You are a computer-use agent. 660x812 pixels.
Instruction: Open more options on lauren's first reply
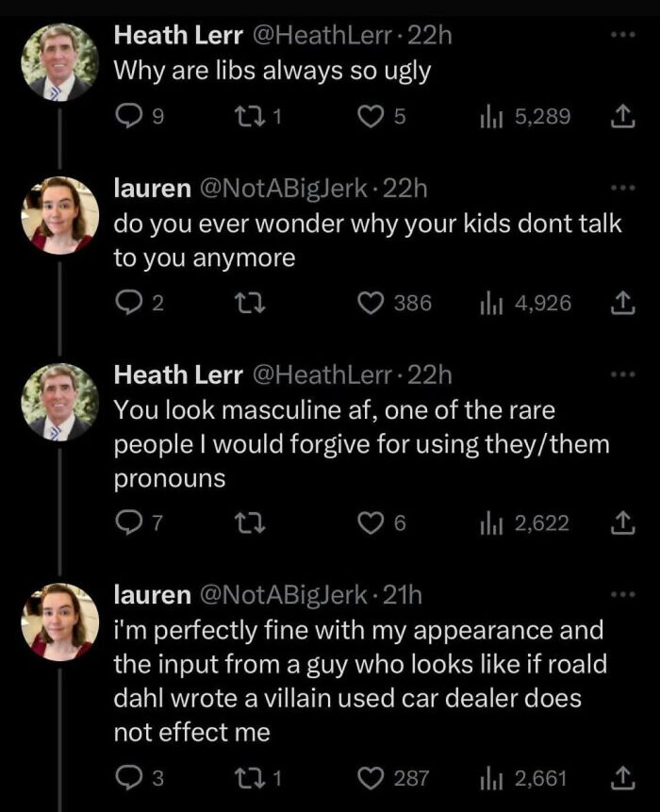[x=625, y=187]
